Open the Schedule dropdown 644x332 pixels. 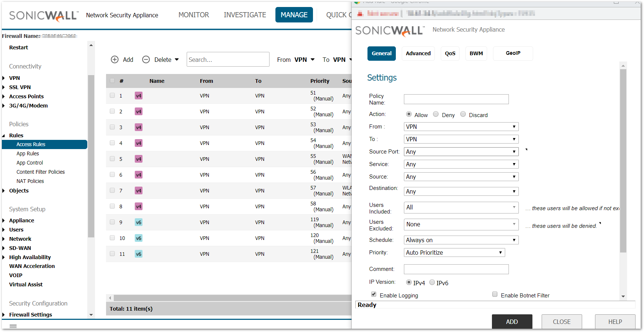(461, 240)
